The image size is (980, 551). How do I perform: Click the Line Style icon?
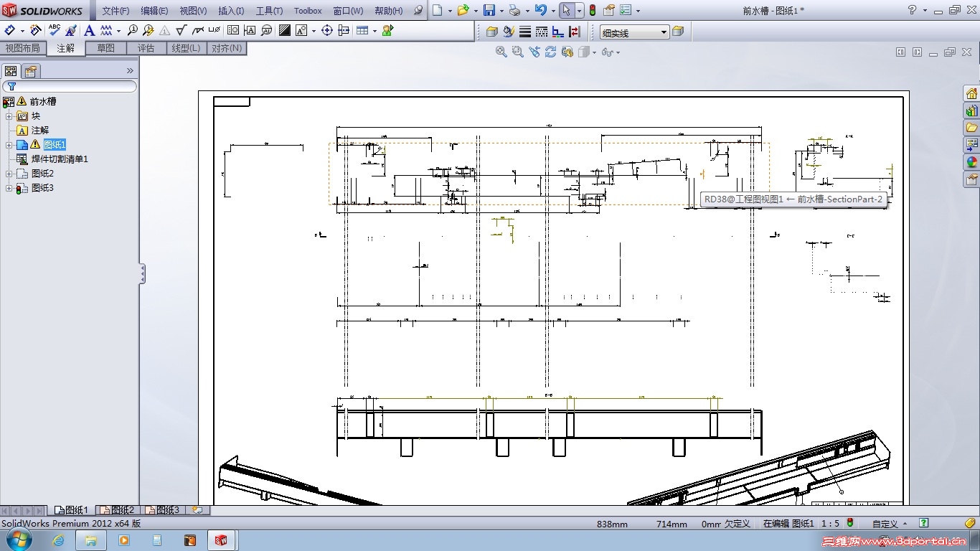[x=542, y=32]
